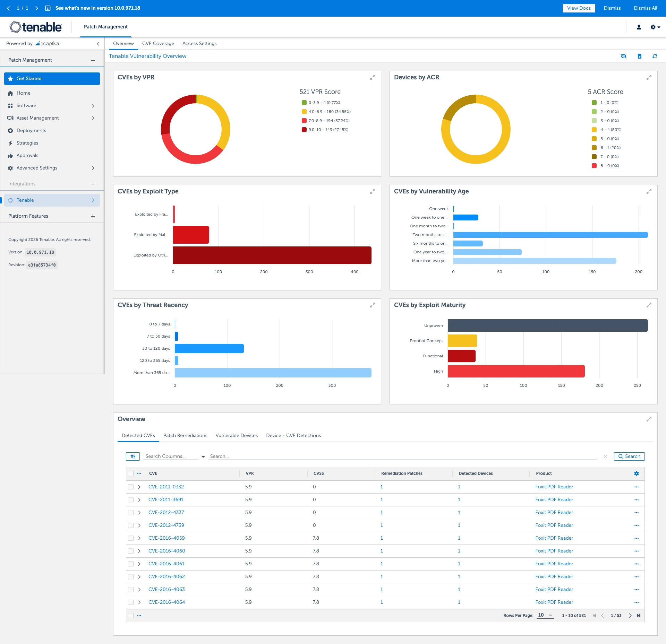The width and height of the screenshot is (666, 644).
Task: Toggle the select-all checkbox in table header
Action: tap(131, 473)
